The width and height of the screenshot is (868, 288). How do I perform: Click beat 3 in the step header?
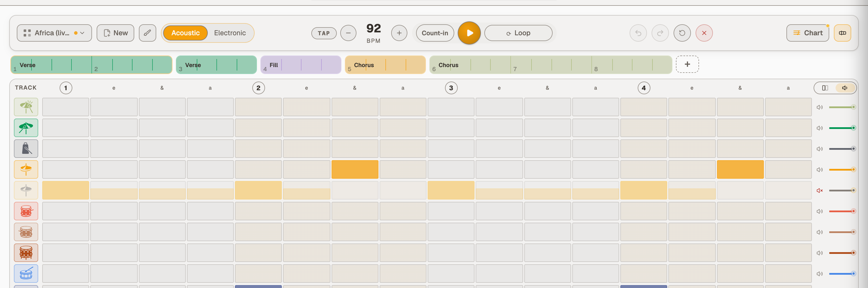pos(451,88)
